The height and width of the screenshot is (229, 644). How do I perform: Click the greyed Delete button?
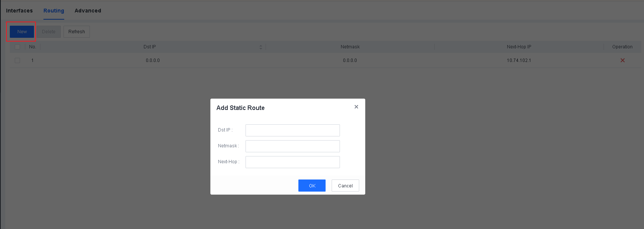pos(49,32)
